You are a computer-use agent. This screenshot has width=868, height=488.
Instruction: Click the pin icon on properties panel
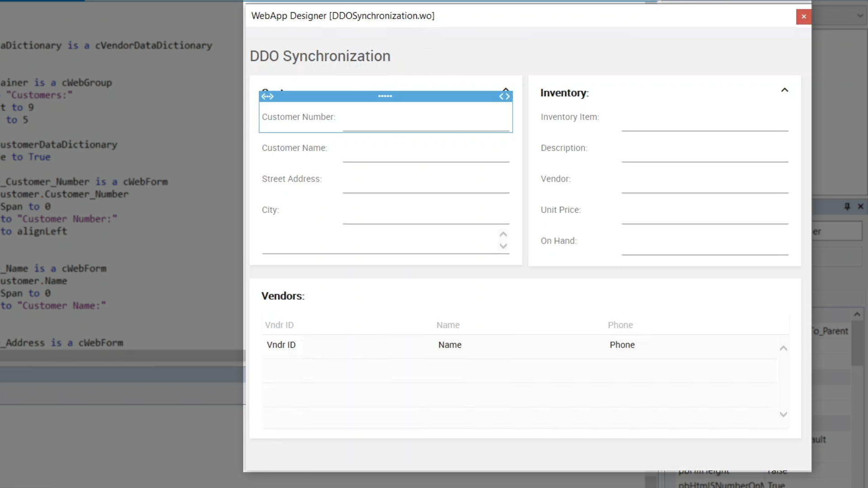coord(847,206)
